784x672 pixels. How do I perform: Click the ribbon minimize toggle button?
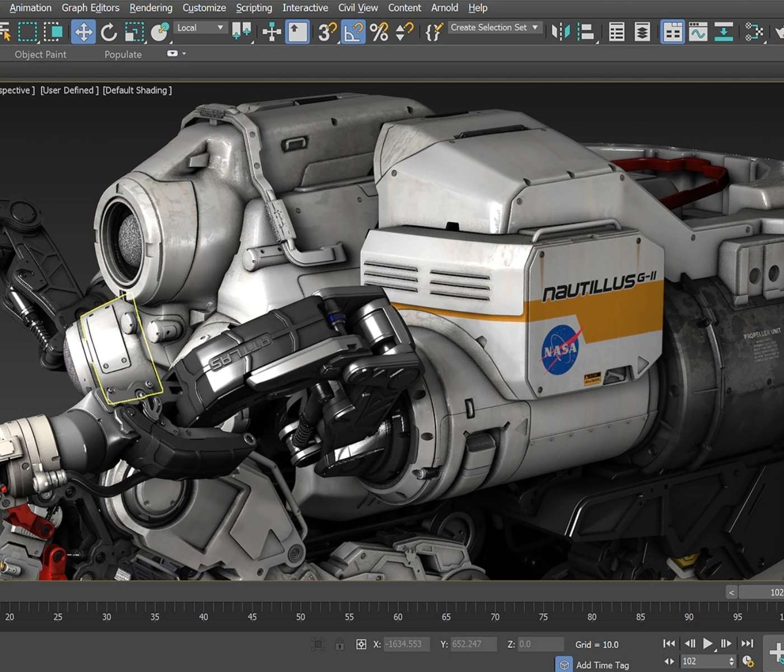point(172,54)
